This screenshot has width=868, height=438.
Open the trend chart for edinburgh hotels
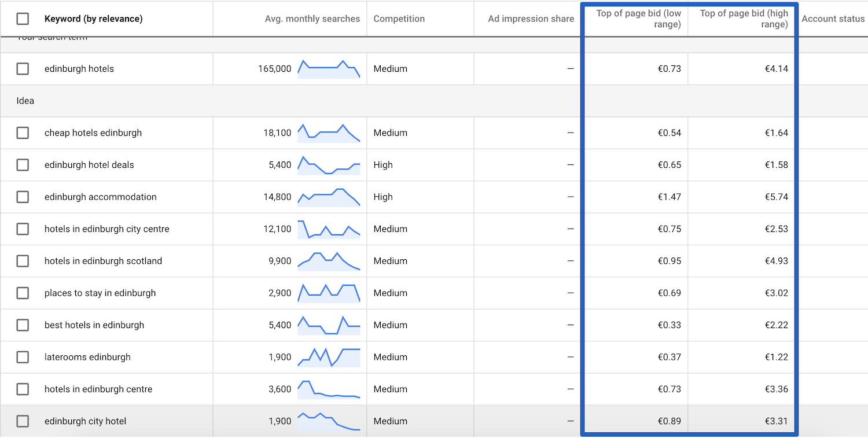(329, 69)
